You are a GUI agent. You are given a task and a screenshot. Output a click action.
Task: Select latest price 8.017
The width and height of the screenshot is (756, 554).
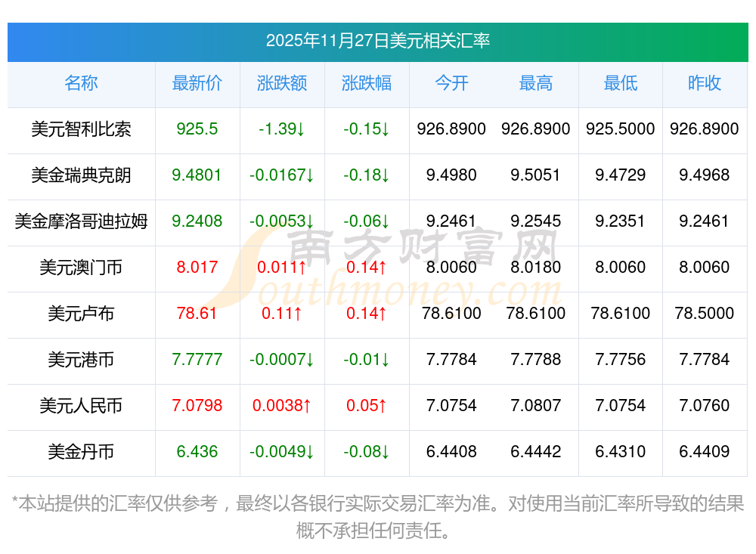click(x=197, y=267)
